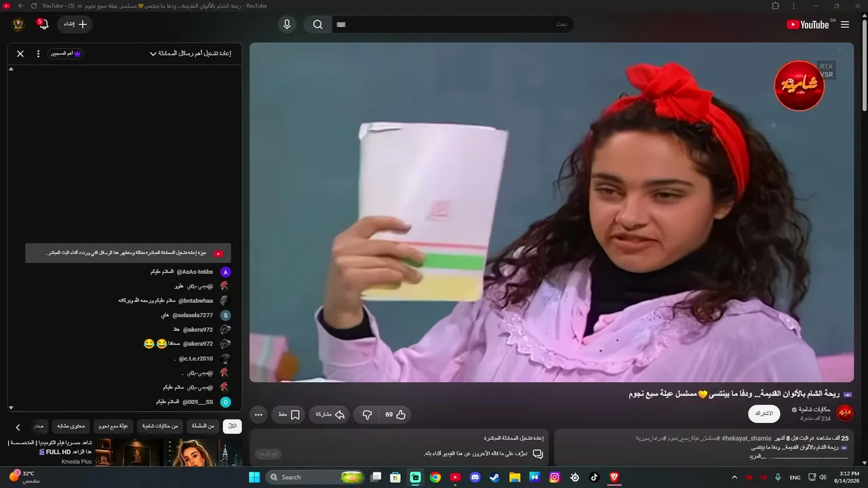Click the Share (مشاركة) button
Image resolution: width=868 pixels, height=488 pixels.
click(330, 414)
